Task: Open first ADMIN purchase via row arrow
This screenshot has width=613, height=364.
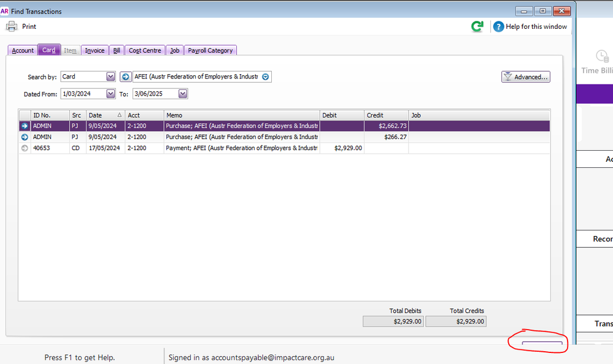Action: point(25,126)
